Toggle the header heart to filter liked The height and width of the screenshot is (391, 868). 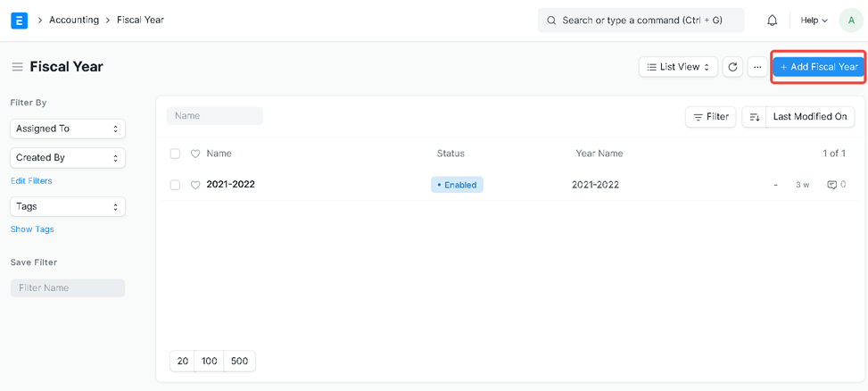click(195, 154)
